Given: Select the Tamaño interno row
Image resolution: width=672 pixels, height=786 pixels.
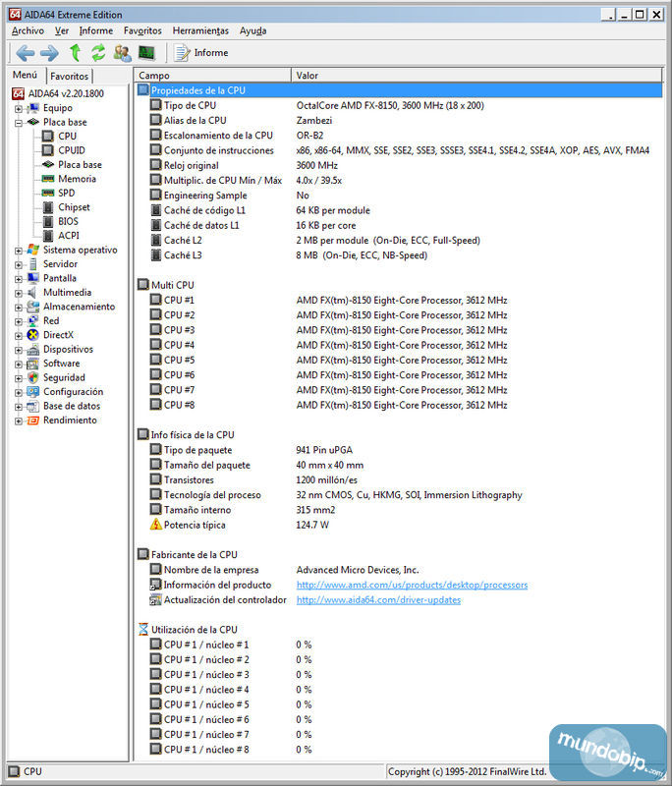Looking at the screenshot, I should pyautogui.click(x=400, y=510).
